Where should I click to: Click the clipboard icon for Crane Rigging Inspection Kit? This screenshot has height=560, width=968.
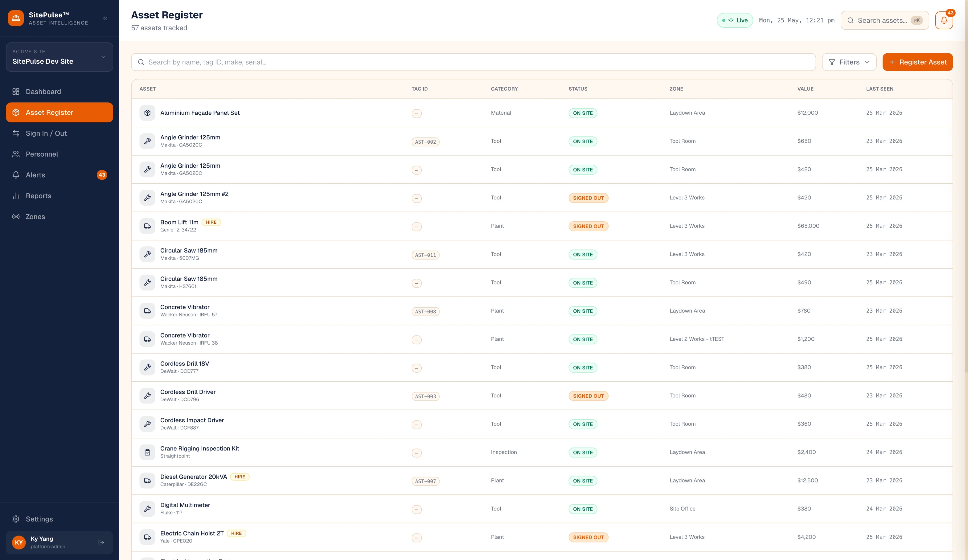pyautogui.click(x=147, y=452)
